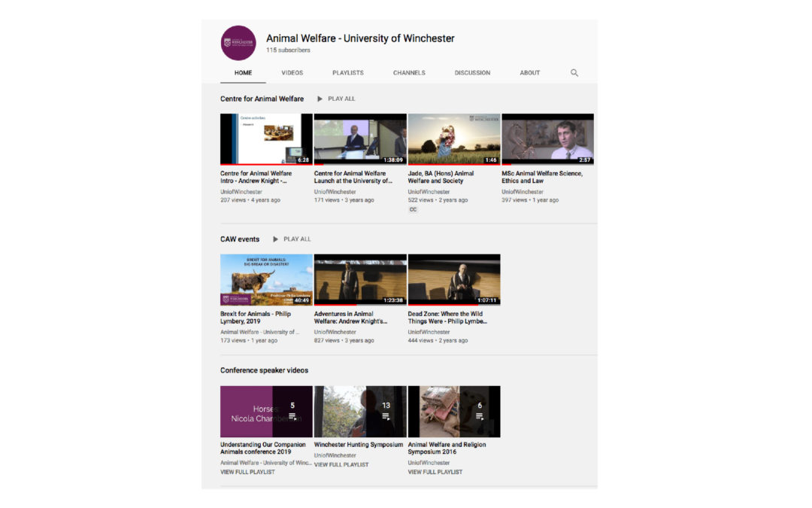The width and height of the screenshot is (812, 508).
Task: Open thumbnail of MSc Animal Welfare Science video
Action: click(x=548, y=139)
